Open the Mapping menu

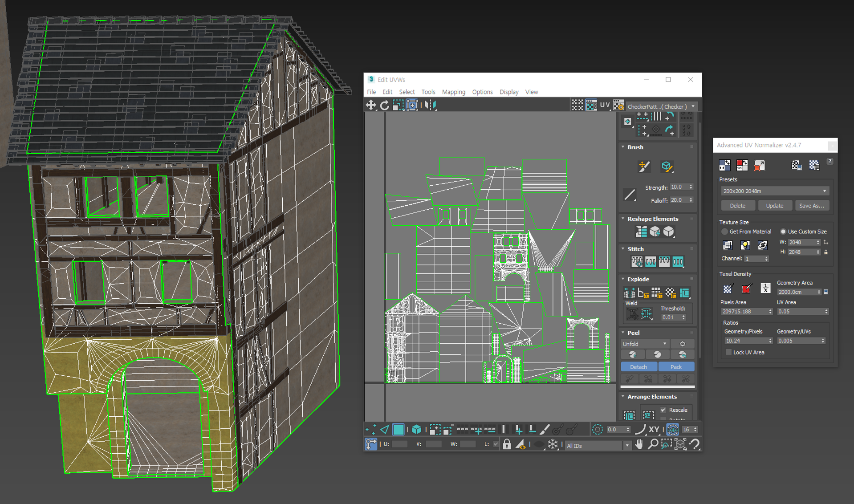click(453, 92)
